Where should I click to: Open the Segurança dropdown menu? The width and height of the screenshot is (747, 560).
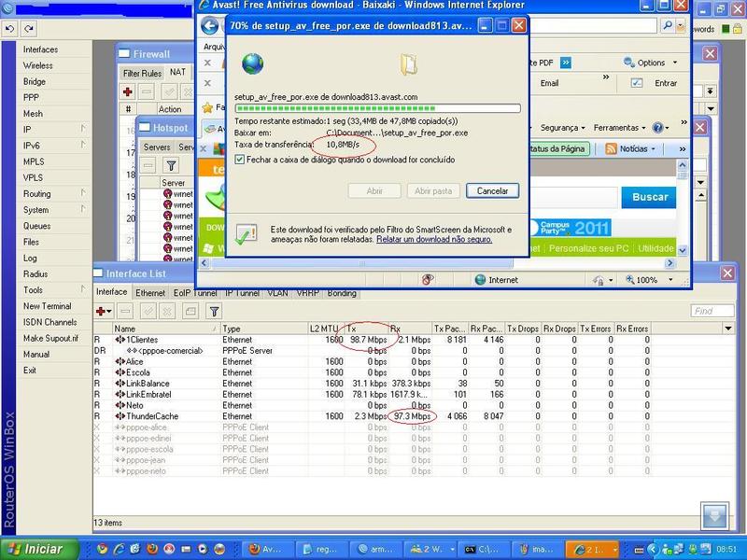click(562, 128)
